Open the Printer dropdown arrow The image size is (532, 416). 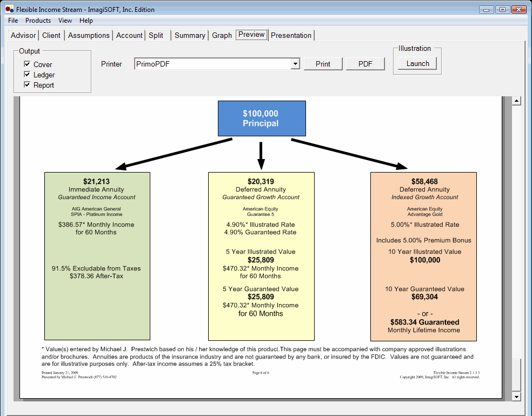coord(295,64)
